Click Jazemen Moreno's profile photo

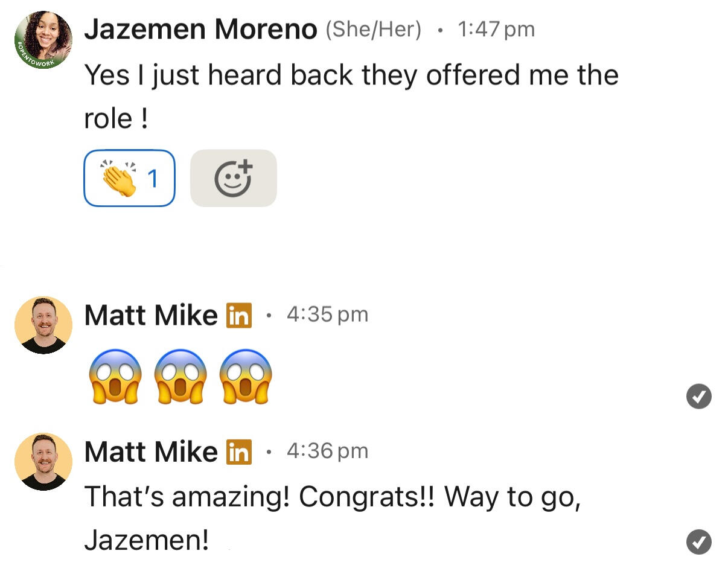coord(43,40)
